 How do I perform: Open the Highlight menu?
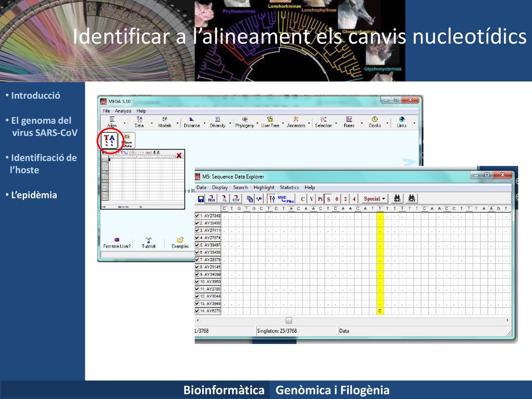coord(264,187)
